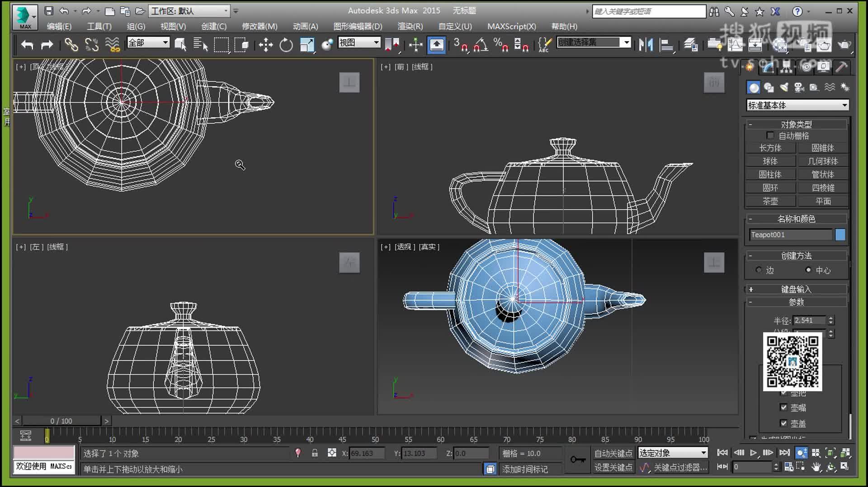Click inside the Teapot001 name field
Screen dimensions: 868x487
point(790,234)
